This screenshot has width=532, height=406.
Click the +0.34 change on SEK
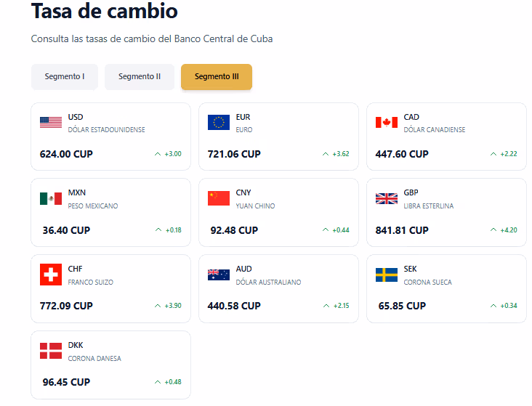tap(509, 306)
